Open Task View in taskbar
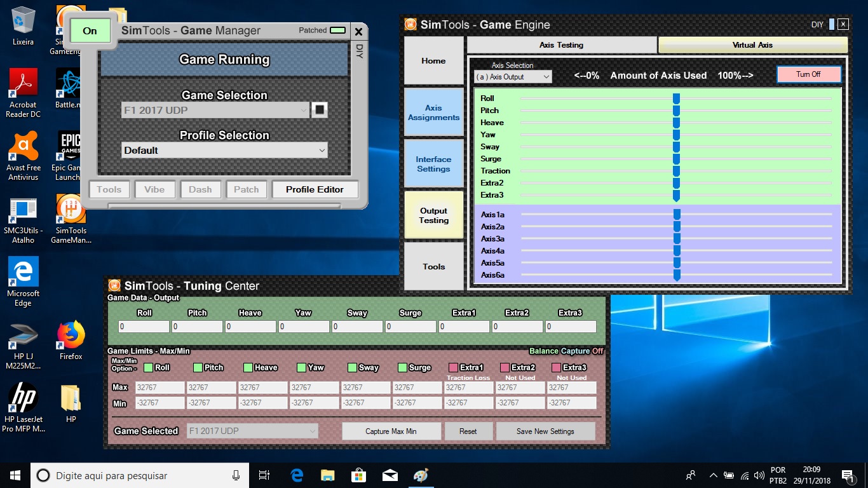Image resolution: width=868 pixels, height=488 pixels. tap(265, 475)
